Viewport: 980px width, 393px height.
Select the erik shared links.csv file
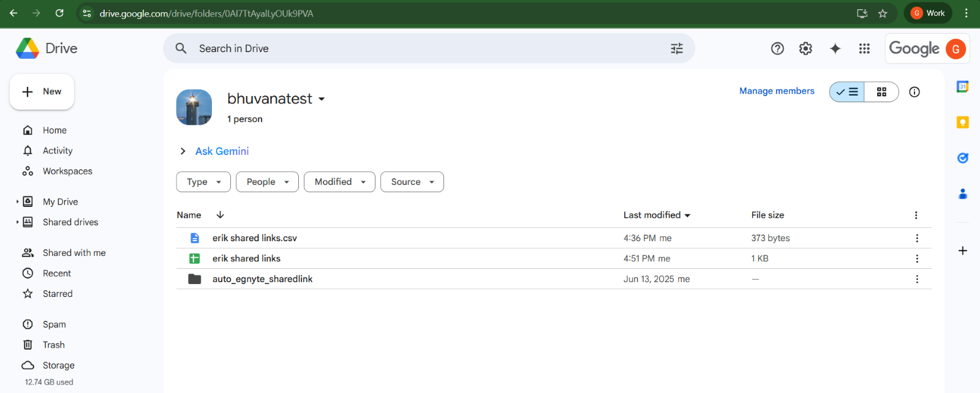pos(554,238)
